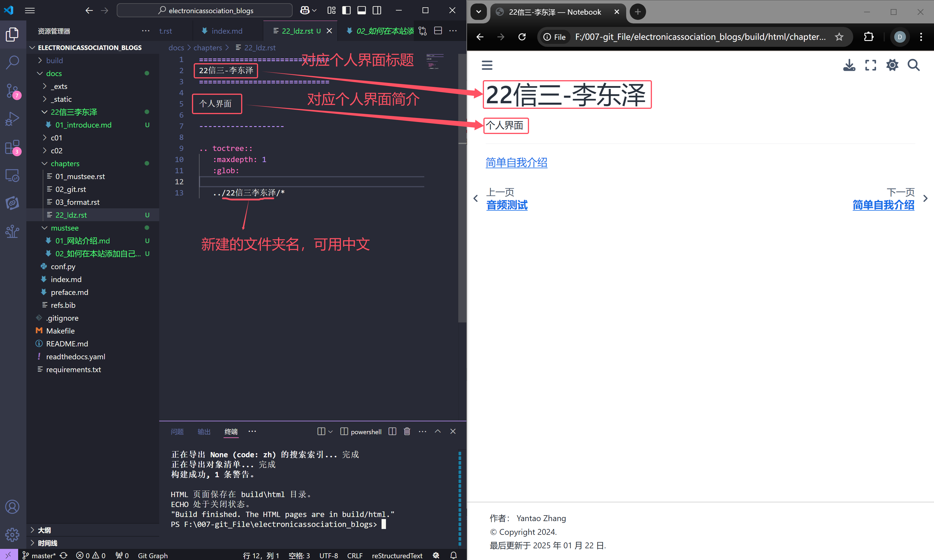This screenshot has height=560, width=934.
Task: Reload the browser page
Action: (x=522, y=37)
